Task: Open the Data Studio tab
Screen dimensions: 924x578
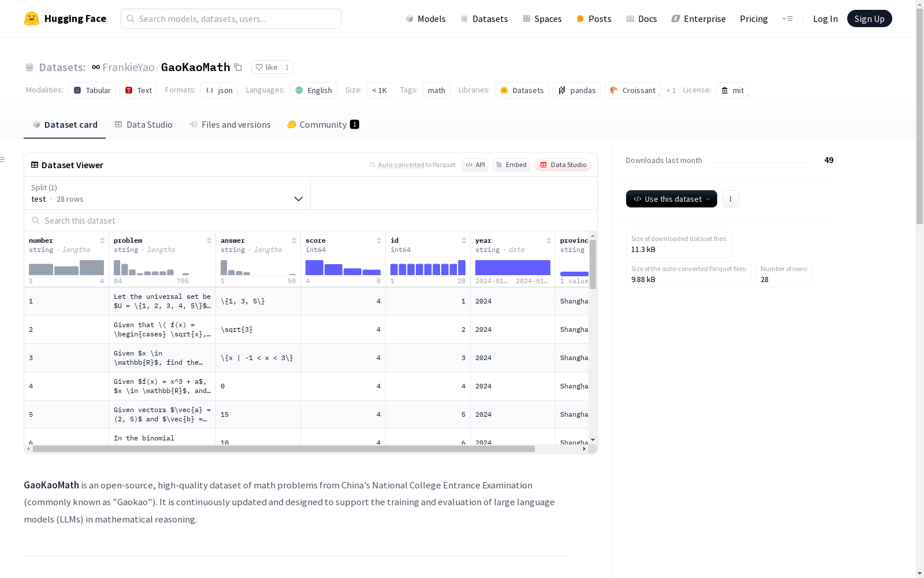Action: pos(144,124)
